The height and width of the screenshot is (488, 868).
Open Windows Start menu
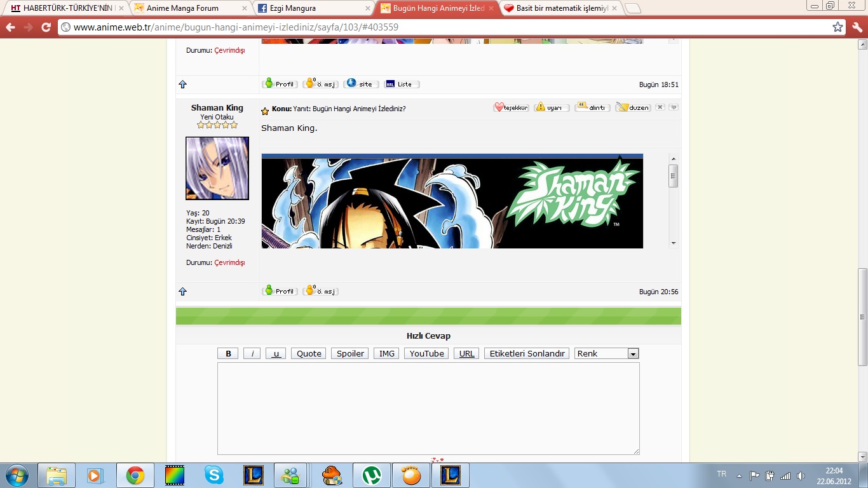pyautogui.click(x=16, y=475)
